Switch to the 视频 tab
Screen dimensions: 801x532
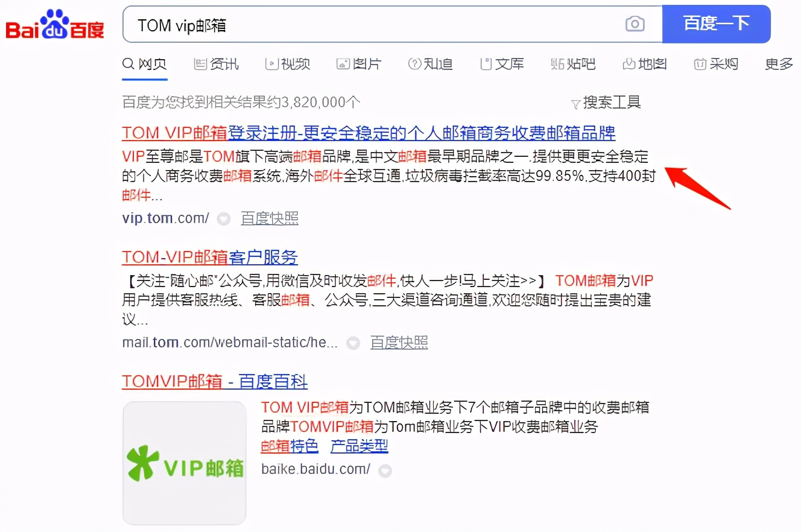click(x=288, y=64)
